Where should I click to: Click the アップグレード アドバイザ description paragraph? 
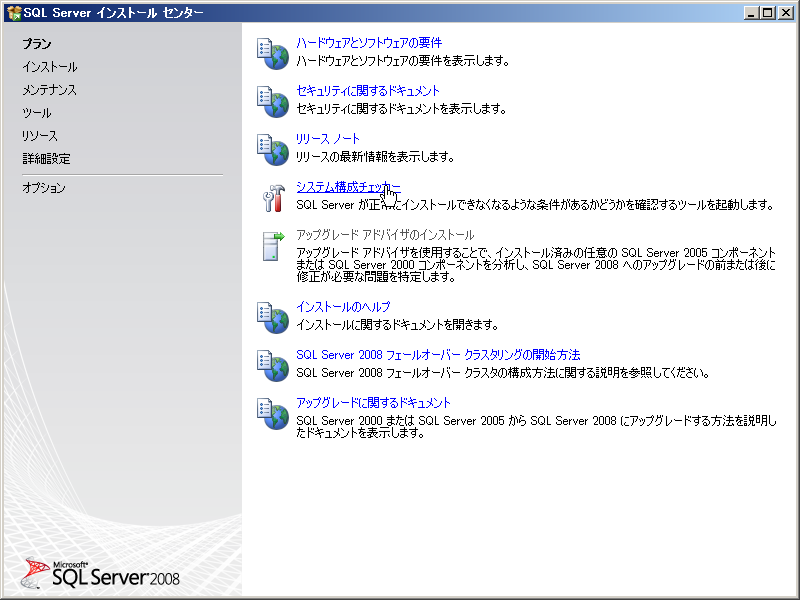pyautogui.click(x=536, y=265)
